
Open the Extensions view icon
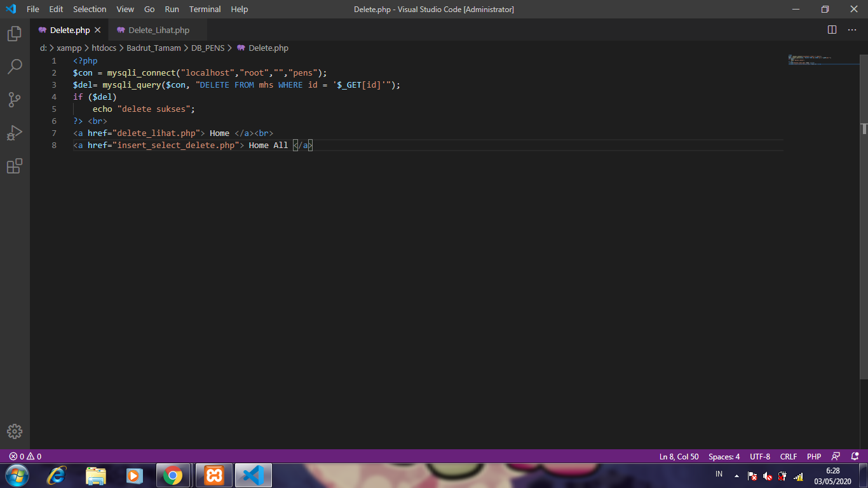(15, 166)
